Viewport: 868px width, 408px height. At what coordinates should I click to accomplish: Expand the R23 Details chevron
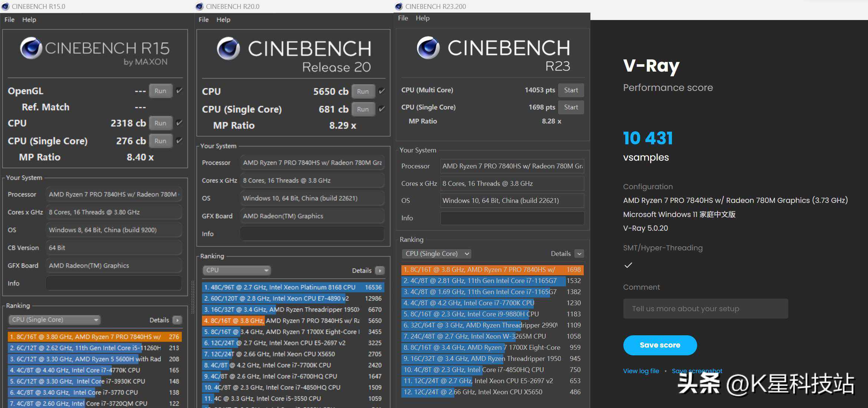pos(579,254)
